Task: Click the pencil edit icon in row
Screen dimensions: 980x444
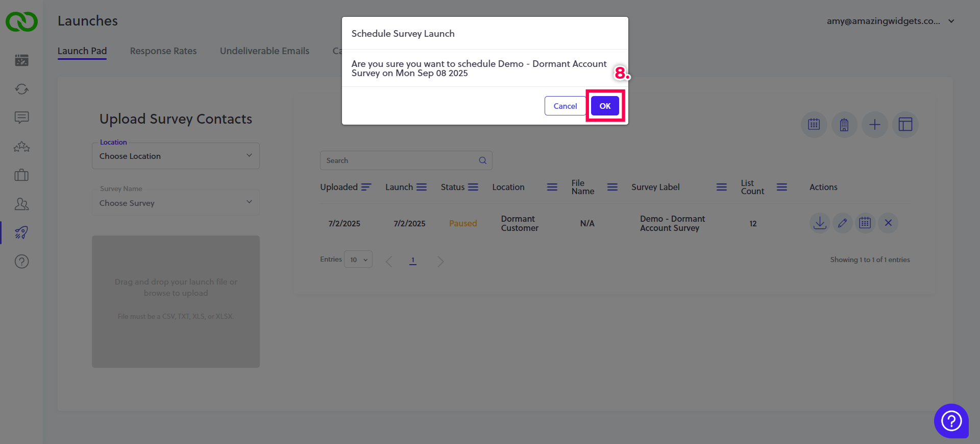Action: pyautogui.click(x=843, y=223)
